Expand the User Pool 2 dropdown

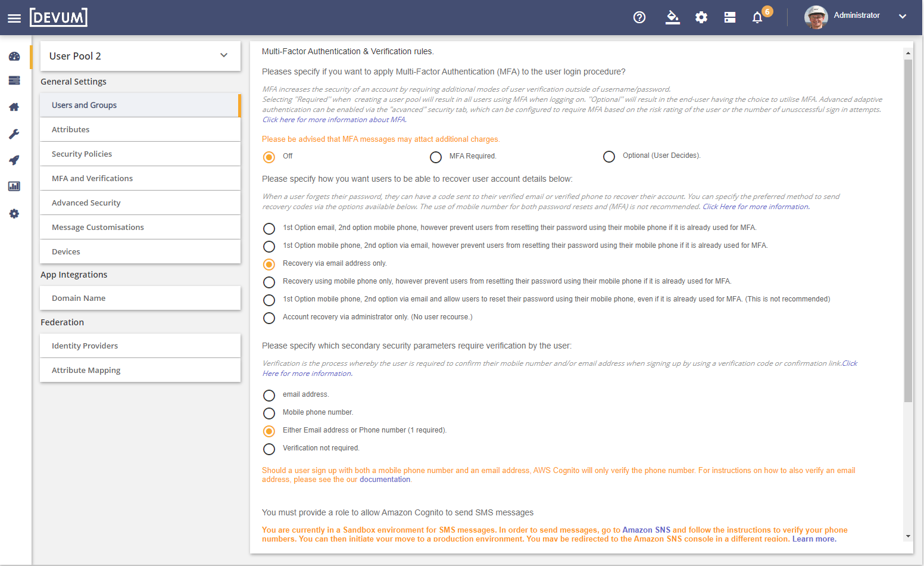coord(141,56)
